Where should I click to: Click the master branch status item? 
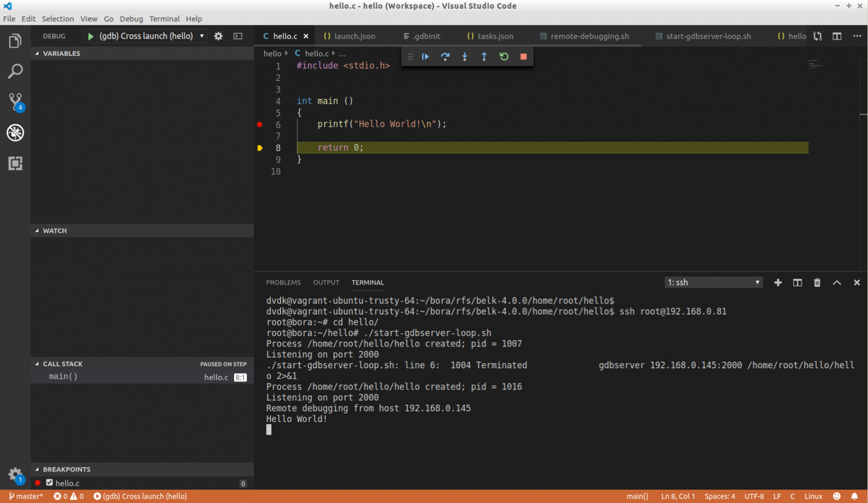tap(26, 496)
